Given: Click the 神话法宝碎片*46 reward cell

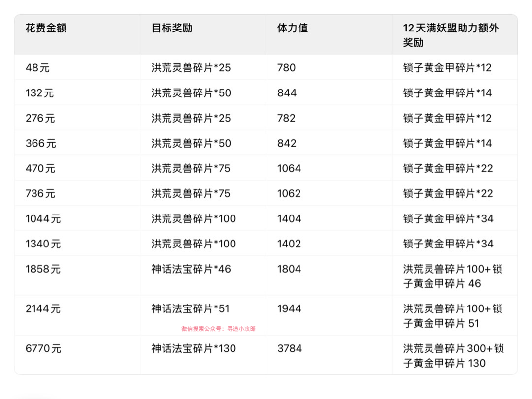Looking at the screenshot, I should click(x=191, y=269).
